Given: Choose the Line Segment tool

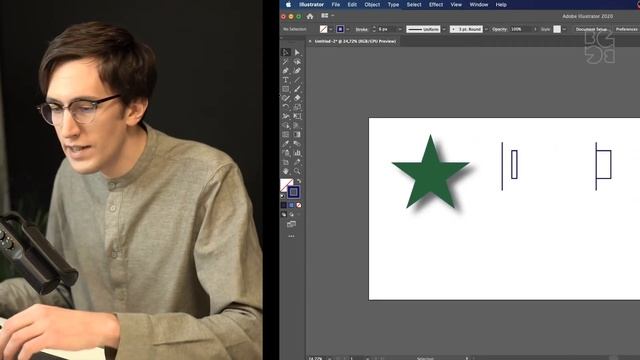Looking at the screenshot, I should pyautogui.click(x=297, y=80).
